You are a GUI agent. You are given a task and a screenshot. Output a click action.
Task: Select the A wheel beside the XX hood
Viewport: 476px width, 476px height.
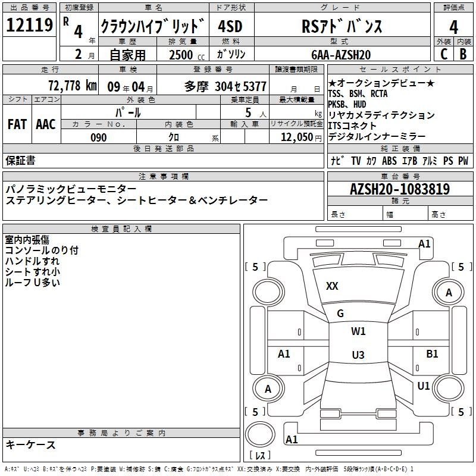point(449,292)
